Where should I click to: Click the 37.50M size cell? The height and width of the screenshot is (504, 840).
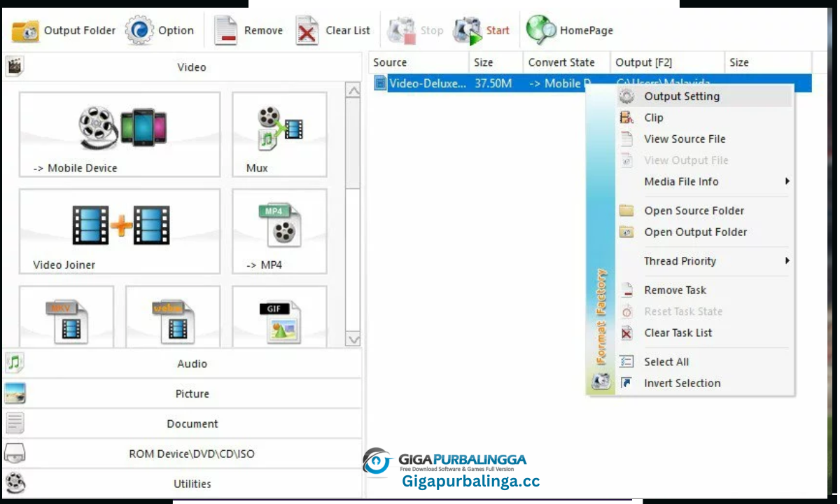[493, 83]
